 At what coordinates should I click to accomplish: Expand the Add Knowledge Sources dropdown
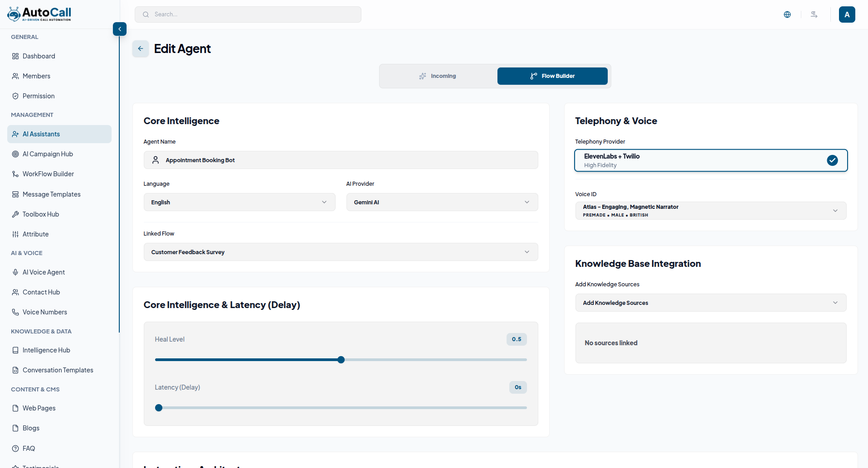tap(711, 303)
